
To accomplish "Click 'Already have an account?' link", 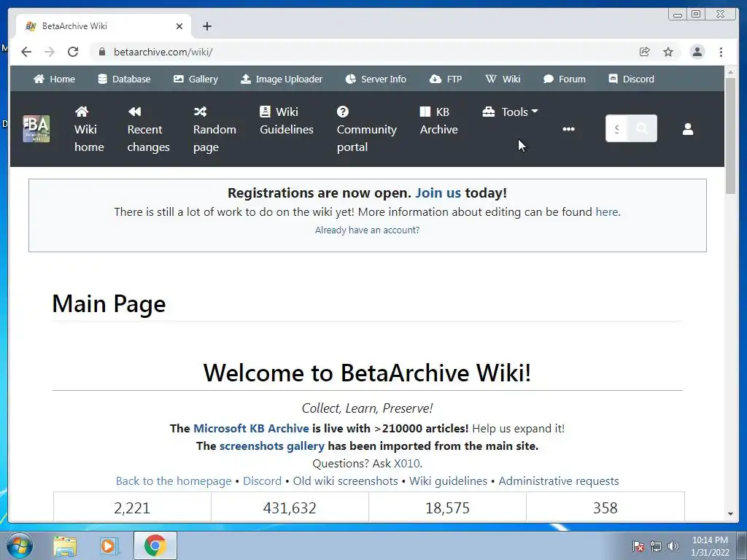I will 368,230.
